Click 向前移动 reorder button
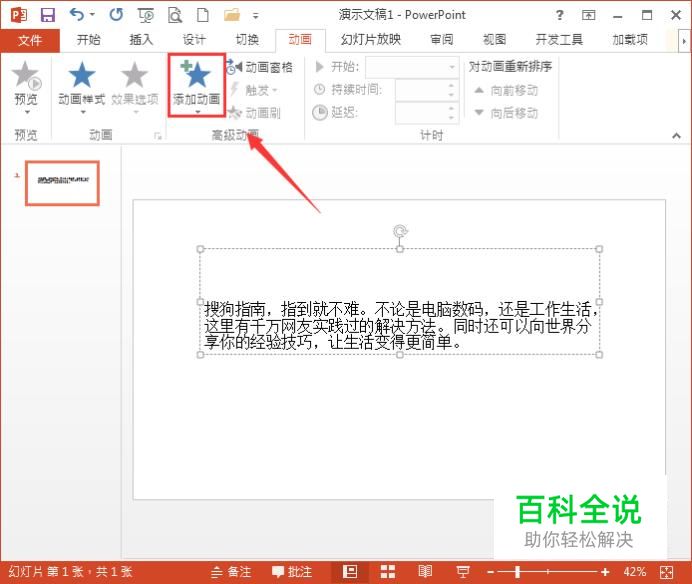The width and height of the screenshot is (692, 584). [506, 90]
